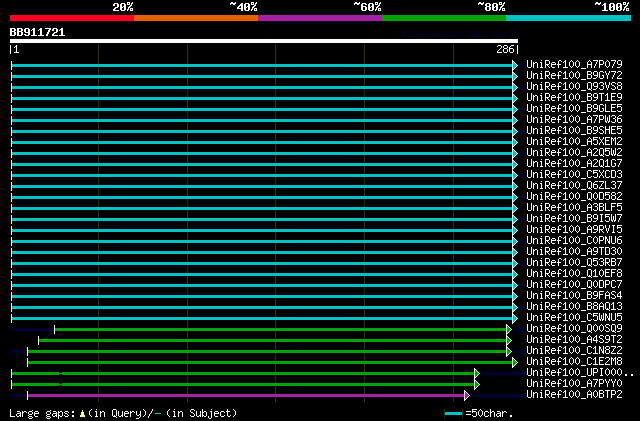
Task: Pick hit label UniRef100_Q53RB7
Action: tap(574, 263)
